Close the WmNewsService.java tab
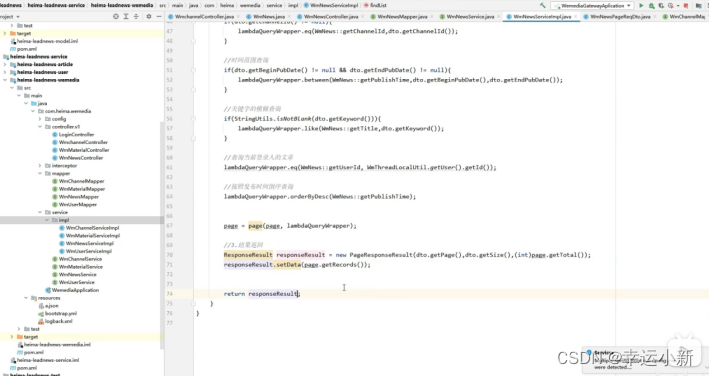709x376 pixels. [498, 17]
